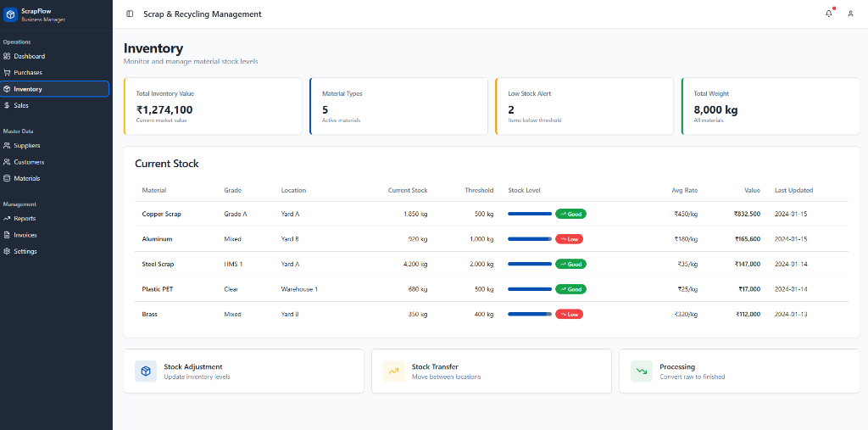Click the Customers people icon
Image resolution: width=868 pixels, height=430 pixels.
pyautogui.click(x=7, y=162)
